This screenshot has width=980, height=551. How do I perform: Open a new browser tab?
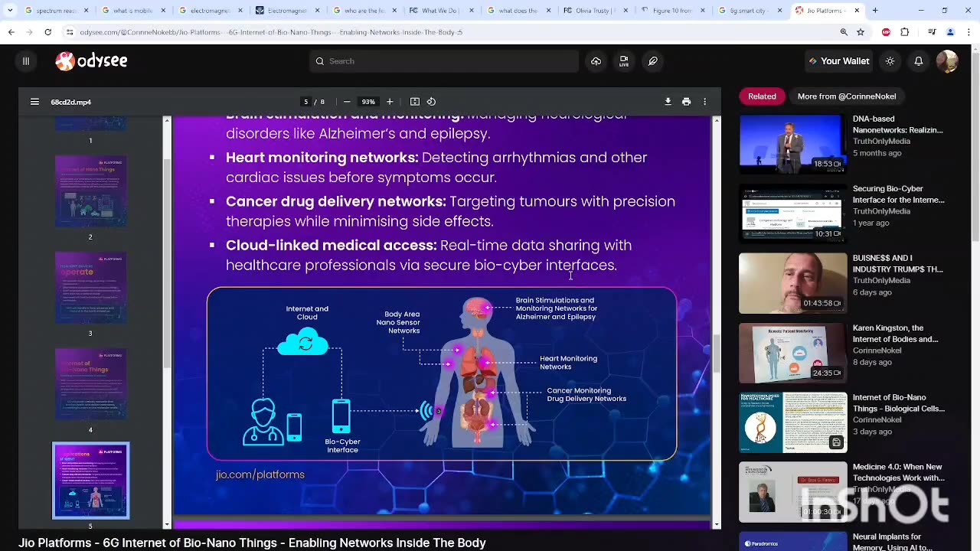click(875, 11)
